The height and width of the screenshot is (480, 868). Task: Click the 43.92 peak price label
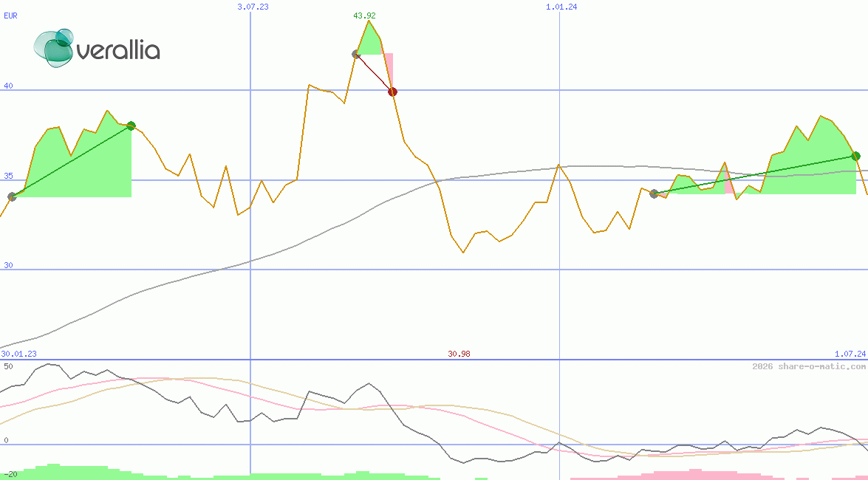point(364,16)
